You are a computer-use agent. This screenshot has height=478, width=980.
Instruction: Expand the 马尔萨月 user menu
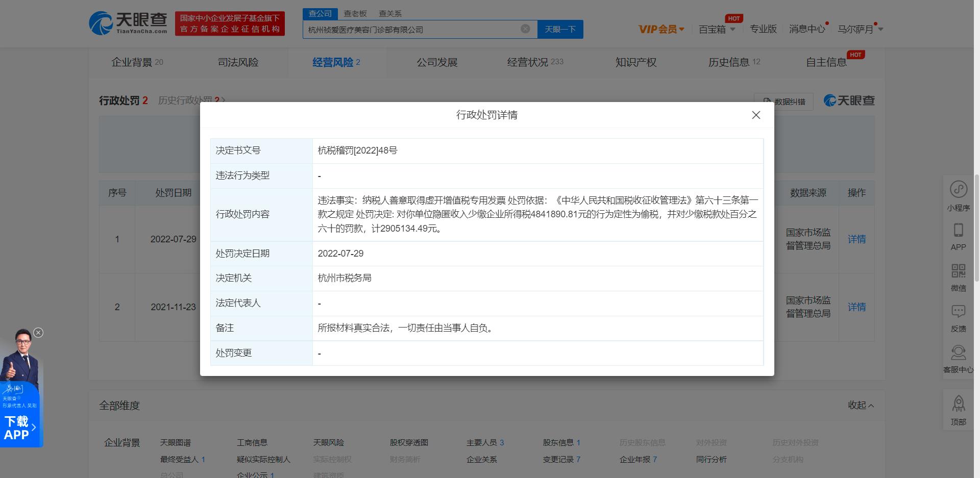pyautogui.click(x=860, y=29)
